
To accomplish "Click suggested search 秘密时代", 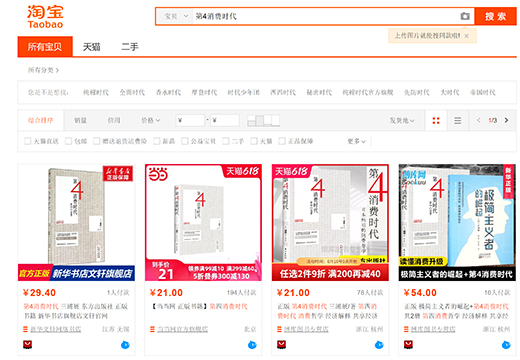I will pyautogui.click(x=319, y=92).
